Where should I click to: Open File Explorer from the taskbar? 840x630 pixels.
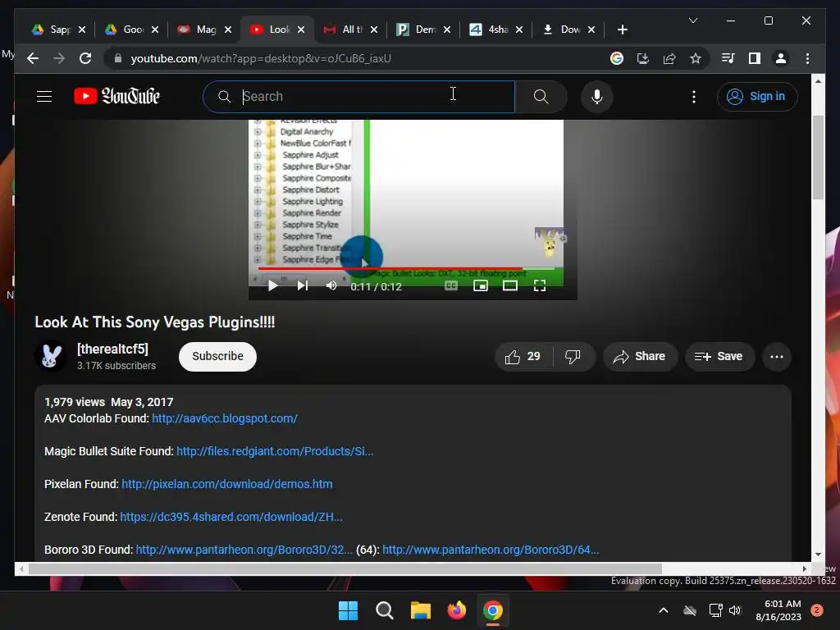pos(421,610)
